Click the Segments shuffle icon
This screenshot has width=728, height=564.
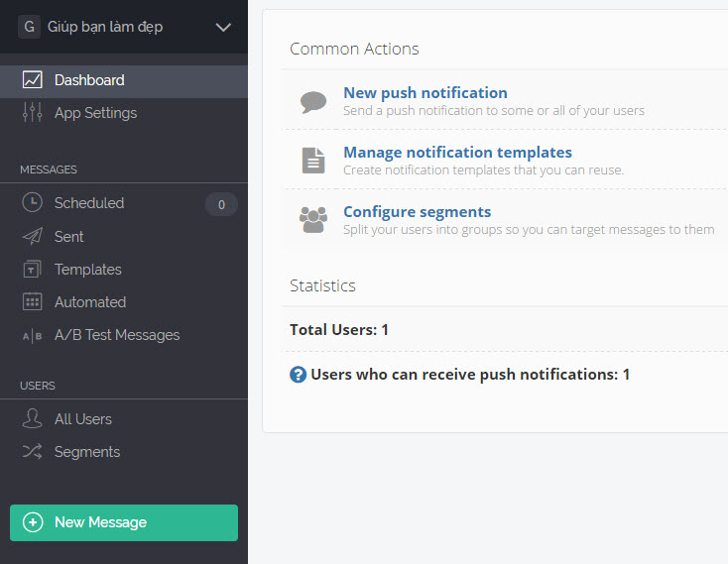33,452
